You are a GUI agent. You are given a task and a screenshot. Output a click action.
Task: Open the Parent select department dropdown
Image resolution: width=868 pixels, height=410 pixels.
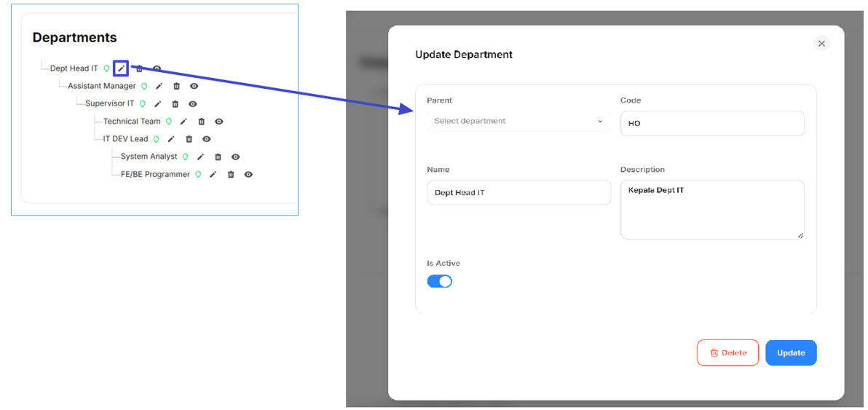pos(518,121)
